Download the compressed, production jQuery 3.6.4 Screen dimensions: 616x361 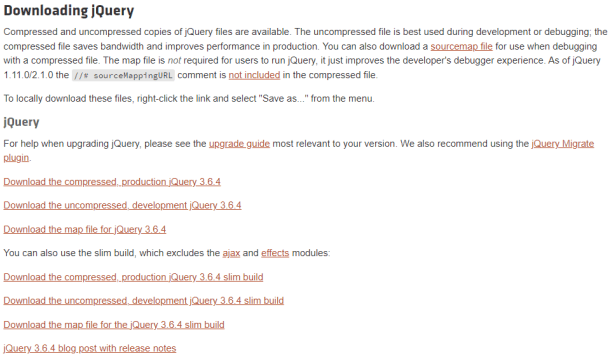coord(112,182)
